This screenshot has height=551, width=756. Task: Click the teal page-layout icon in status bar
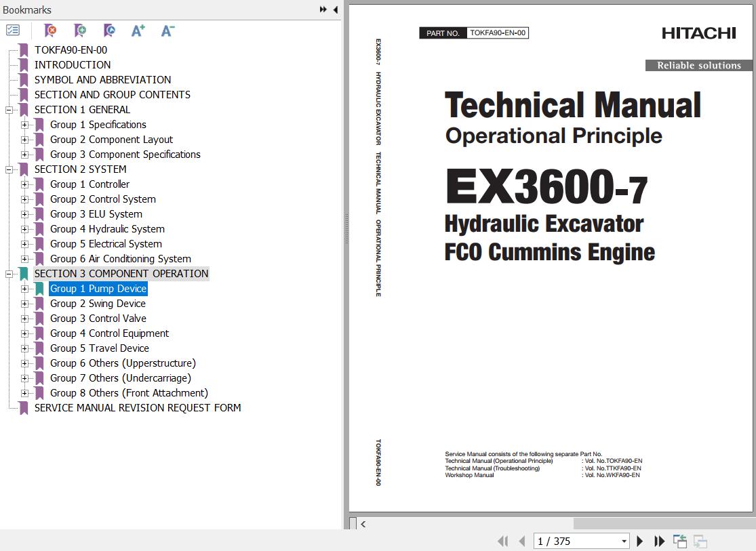[x=680, y=542]
